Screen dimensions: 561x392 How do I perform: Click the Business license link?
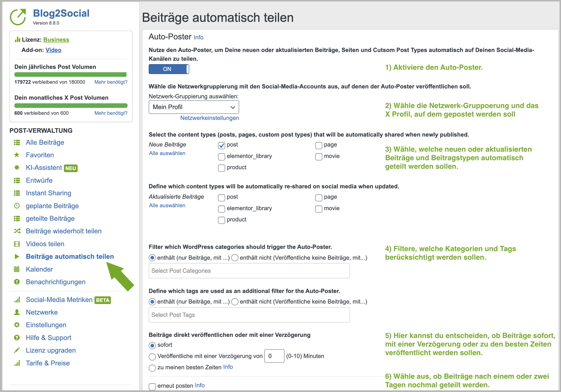(x=56, y=40)
